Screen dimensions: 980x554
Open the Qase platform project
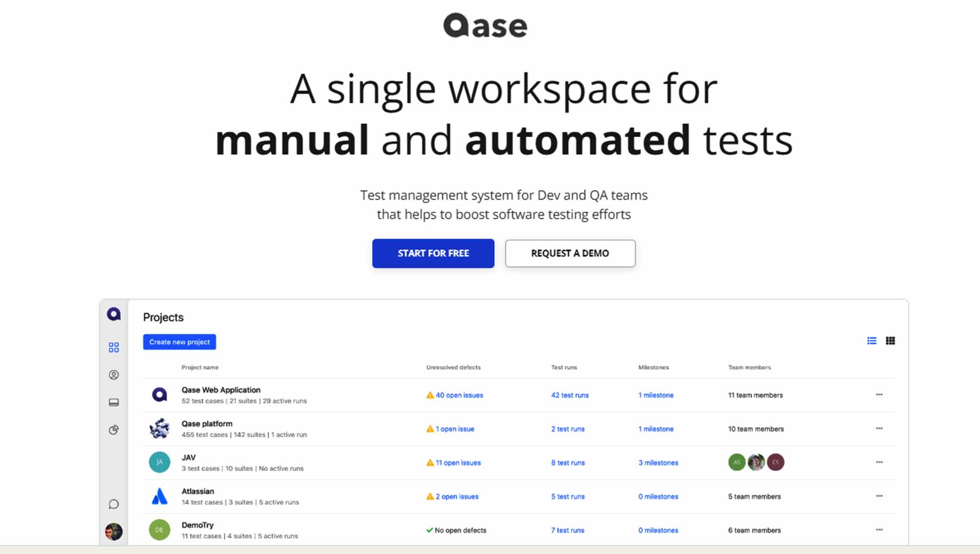pos(207,424)
